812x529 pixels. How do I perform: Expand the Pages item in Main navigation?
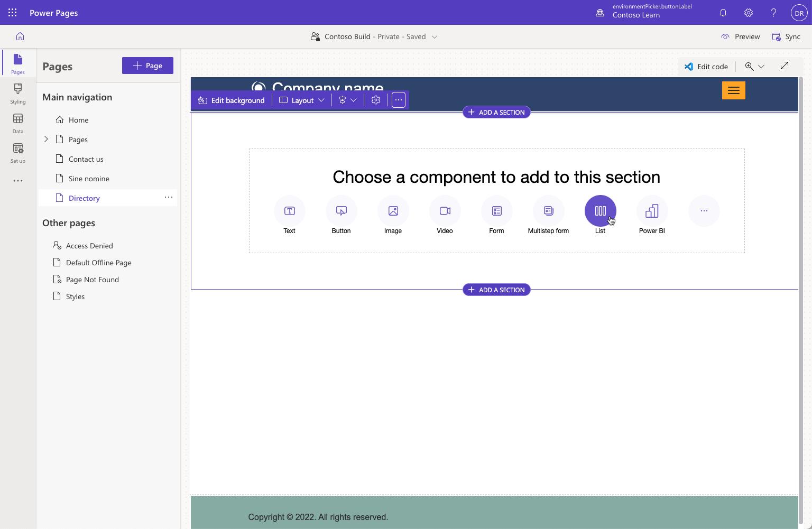[x=46, y=139]
